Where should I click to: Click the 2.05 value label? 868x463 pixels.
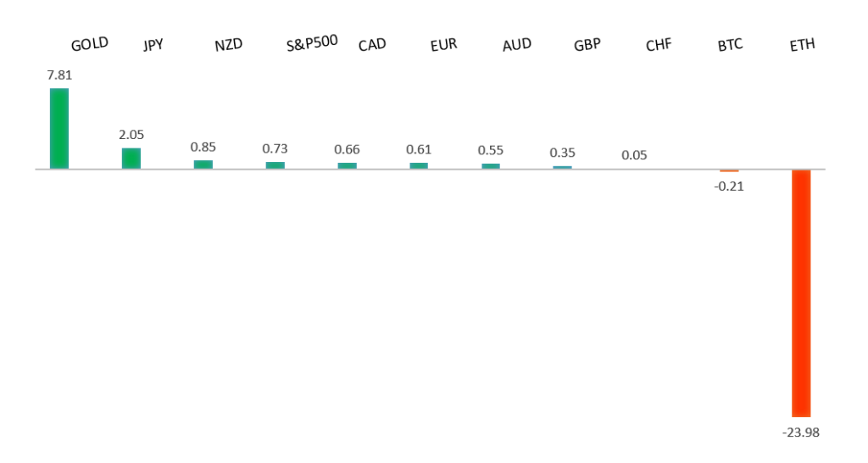point(131,135)
